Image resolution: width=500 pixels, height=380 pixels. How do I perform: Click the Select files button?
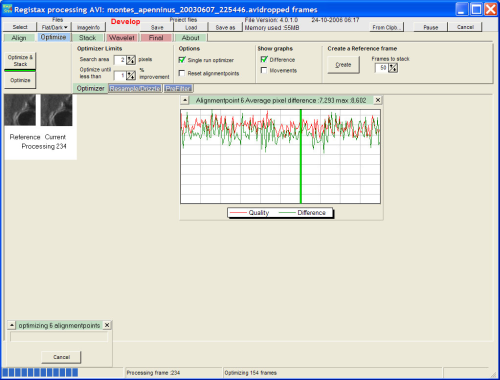20,27
